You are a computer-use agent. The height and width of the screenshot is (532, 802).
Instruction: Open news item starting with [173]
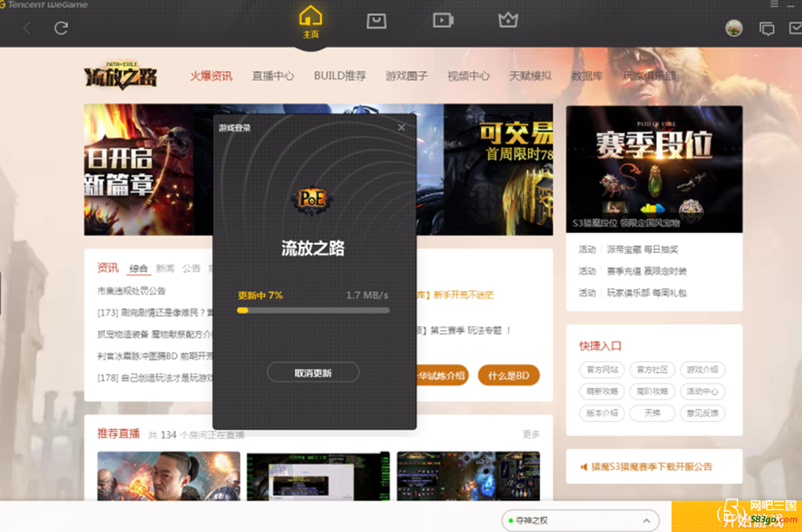[x=155, y=313]
